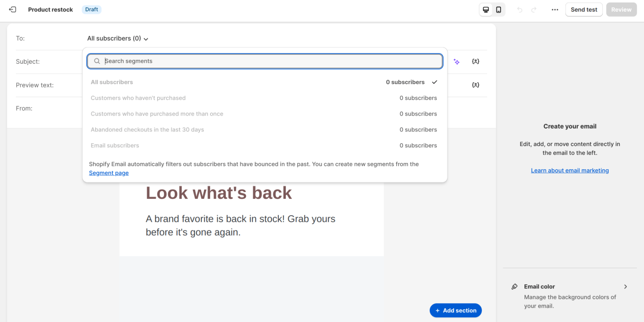Choose Customers who haven't purchased segment
This screenshot has width=644, height=322.
[x=138, y=98]
